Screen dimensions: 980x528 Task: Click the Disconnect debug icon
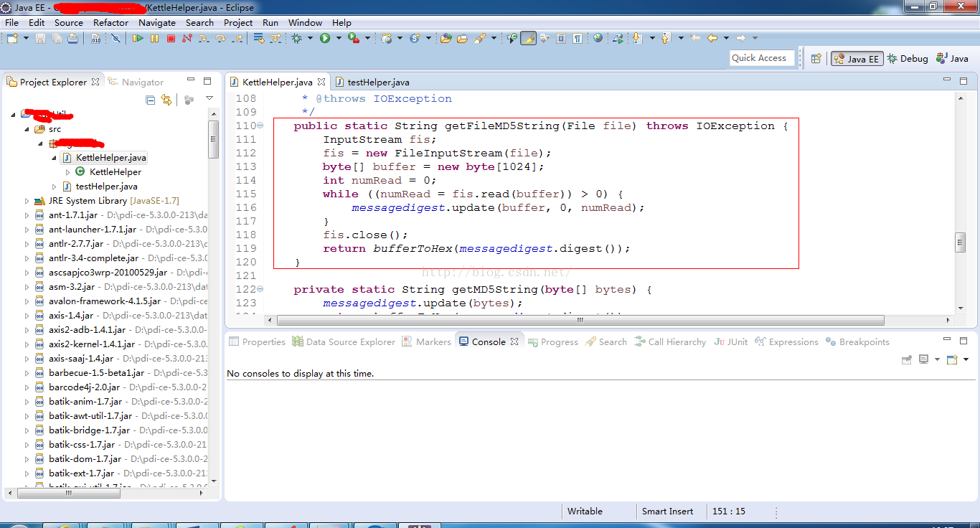coord(187,38)
